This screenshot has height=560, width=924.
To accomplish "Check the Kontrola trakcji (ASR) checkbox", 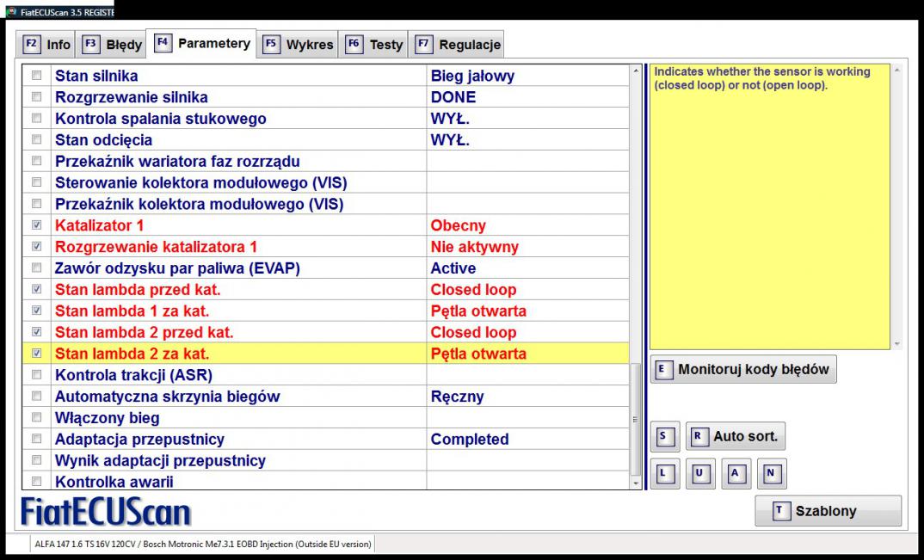I will (36, 375).
